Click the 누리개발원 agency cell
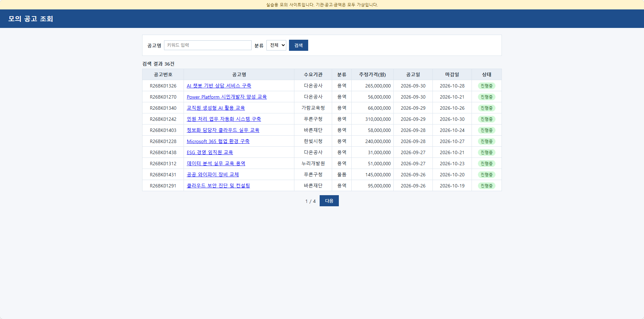Screen dimensions: 644x319 pyautogui.click(x=313, y=164)
